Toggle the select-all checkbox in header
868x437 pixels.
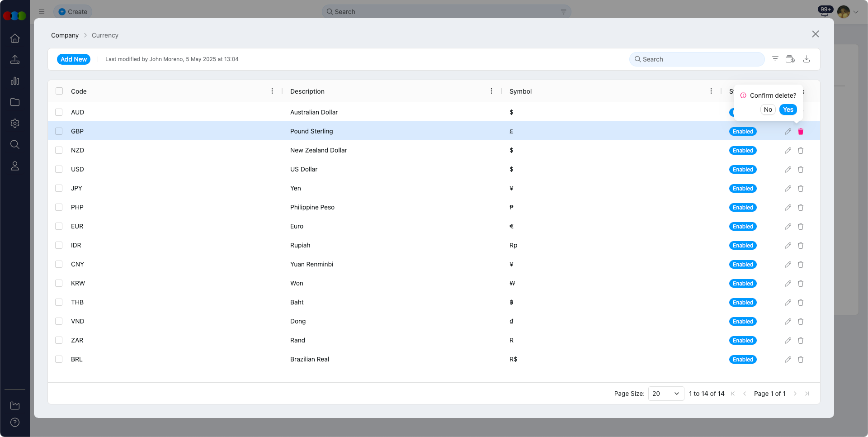59,91
